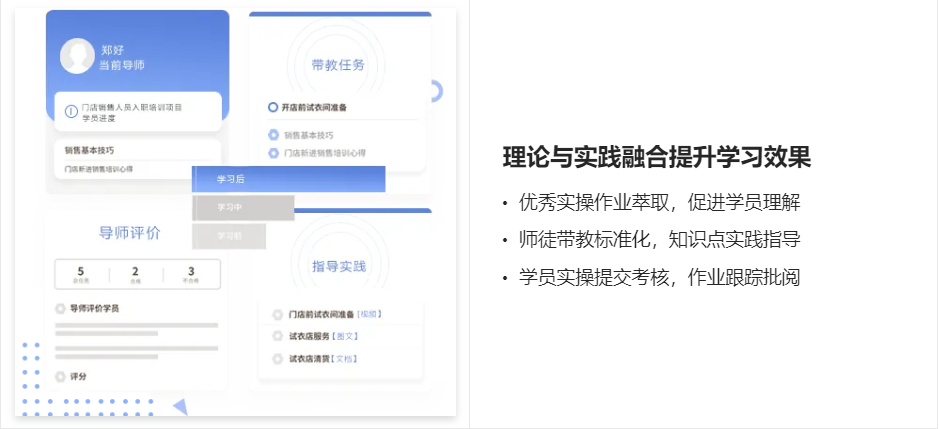Click the 试衣店服务 list item text
939x429 pixels.
point(309,336)
